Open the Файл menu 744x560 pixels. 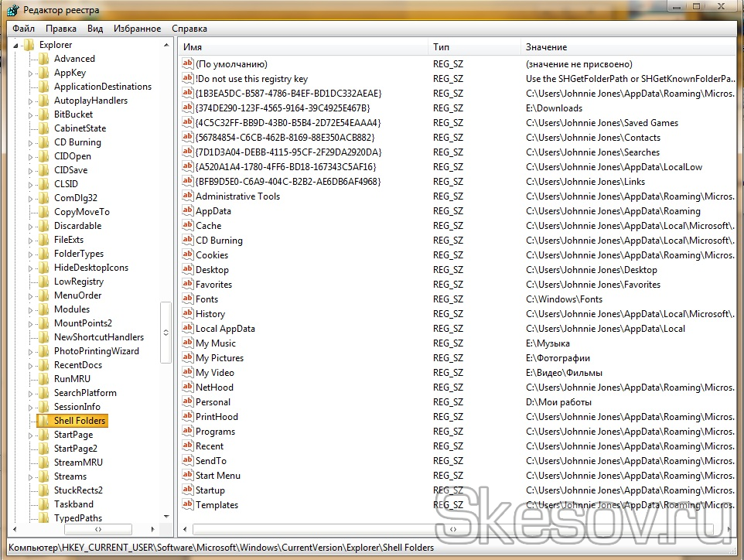point(23,29)
